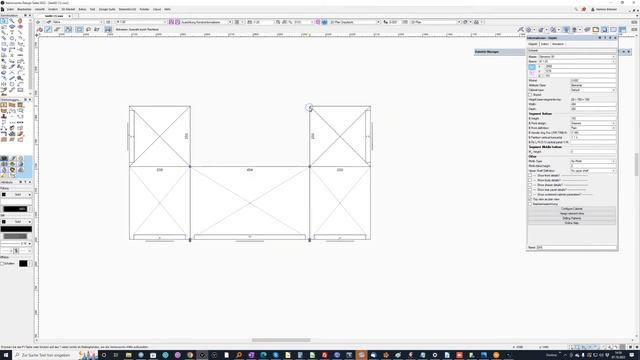Screen dimensions: 640x360
Task: Click the layer scale icon before 1:20 field
Action: (x=249, y=22)
